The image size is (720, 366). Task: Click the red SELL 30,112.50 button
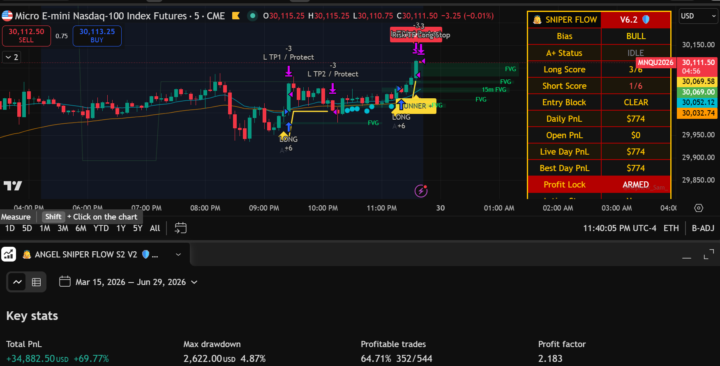[x=26, y=36]
